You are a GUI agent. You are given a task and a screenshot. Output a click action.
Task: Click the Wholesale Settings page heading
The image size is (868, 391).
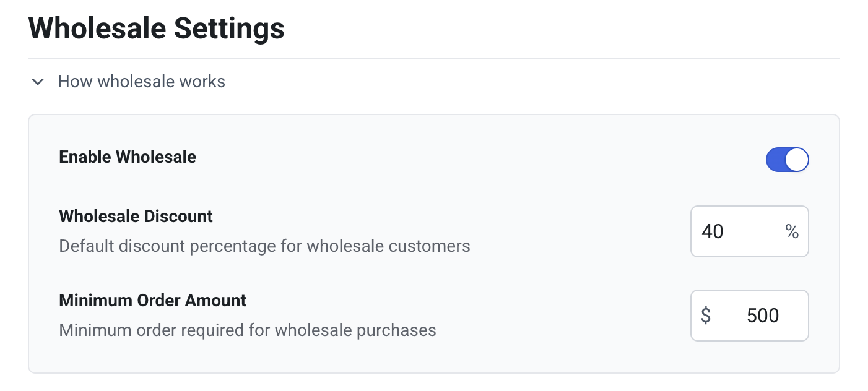click(x=157, y=28)
